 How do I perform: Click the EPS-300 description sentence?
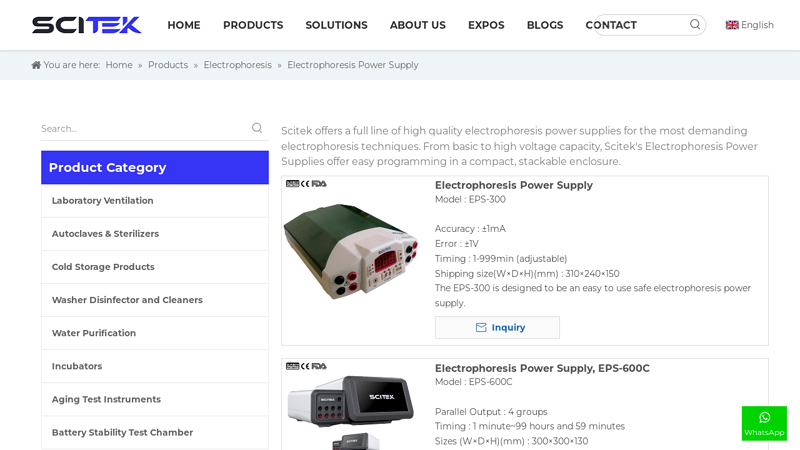(x=592, y=295)
